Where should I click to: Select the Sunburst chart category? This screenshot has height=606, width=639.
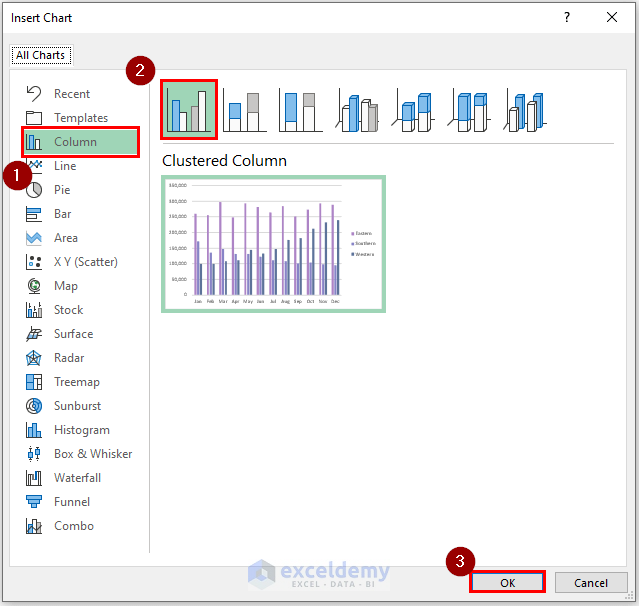(81, 406)
